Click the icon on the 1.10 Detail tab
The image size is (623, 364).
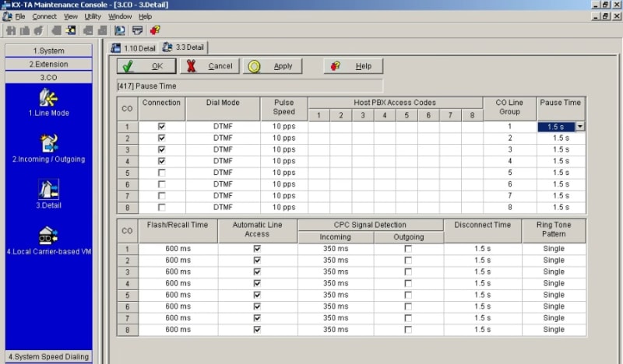[x=115, y=48]
